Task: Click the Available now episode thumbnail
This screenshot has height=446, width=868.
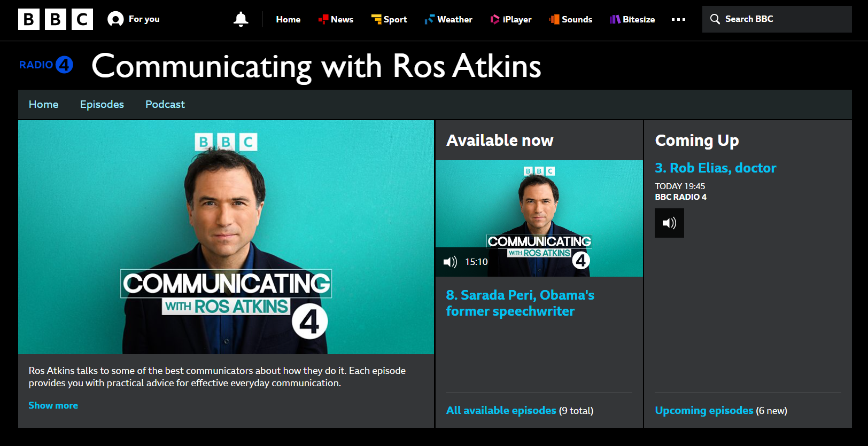Action: tap(539, 218)
